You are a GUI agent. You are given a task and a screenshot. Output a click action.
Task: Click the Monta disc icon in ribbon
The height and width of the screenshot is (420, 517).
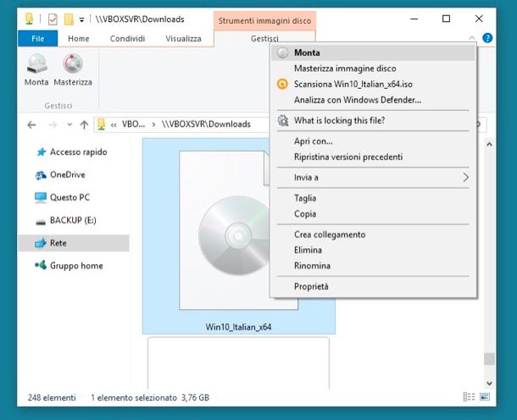tap(36, 64)
